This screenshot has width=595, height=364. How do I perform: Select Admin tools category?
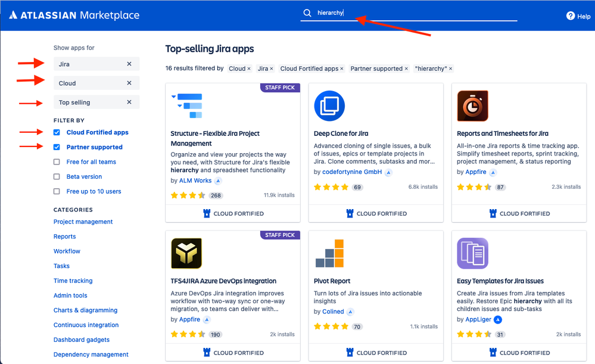[x=70, y=295]
